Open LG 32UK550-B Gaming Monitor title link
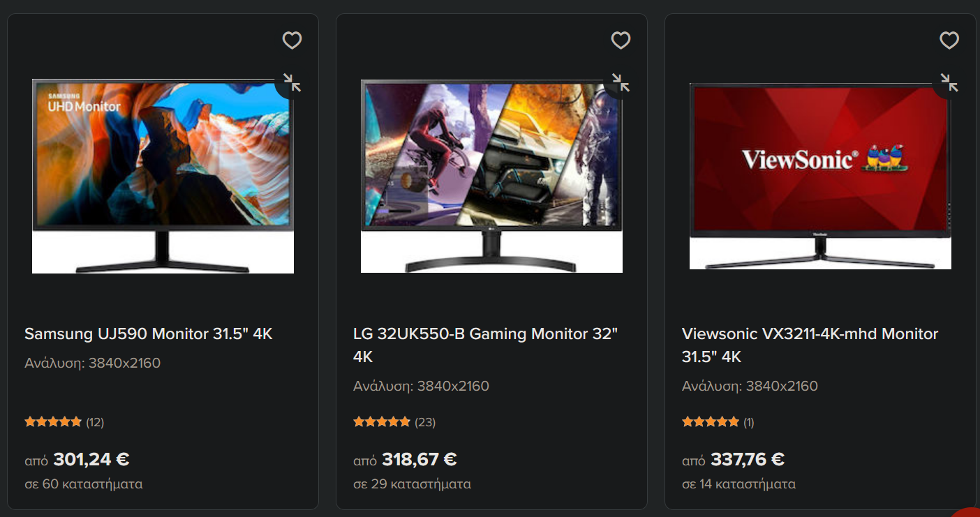The width and height of the screenshot is (980, 517). coord(485,345)
